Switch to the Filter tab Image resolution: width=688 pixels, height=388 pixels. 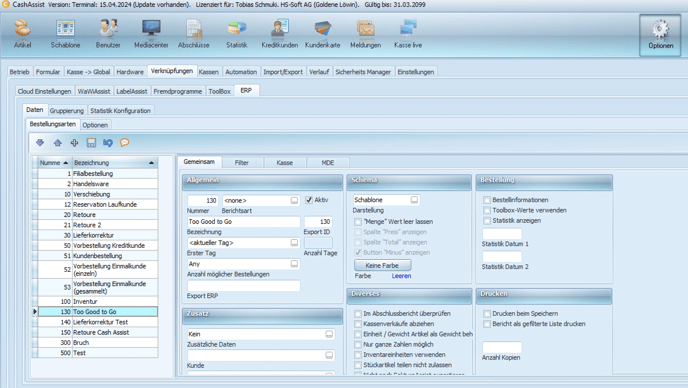[242, 162]
